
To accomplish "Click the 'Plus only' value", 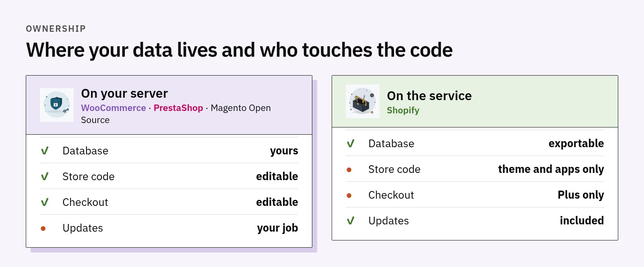I will click(x=581, y=195).
